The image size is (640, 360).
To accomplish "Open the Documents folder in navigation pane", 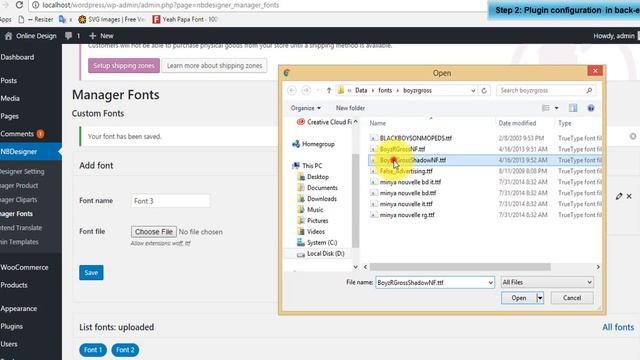I will click(318, 188).
